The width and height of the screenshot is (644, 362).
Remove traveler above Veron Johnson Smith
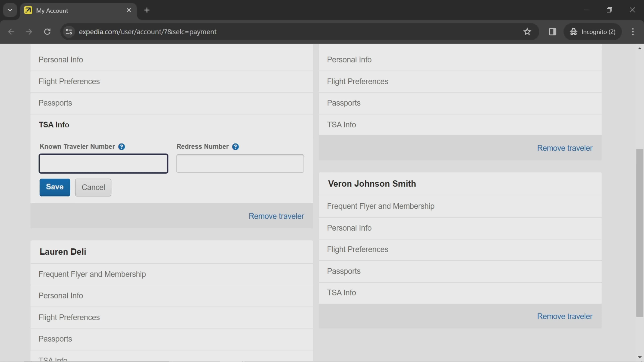tap(565, 148)
